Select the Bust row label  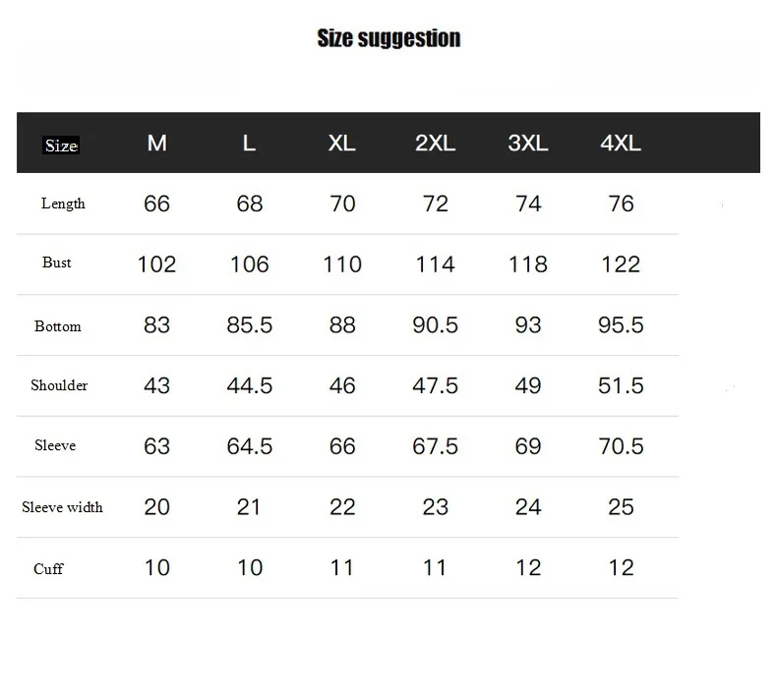[57, 262]
